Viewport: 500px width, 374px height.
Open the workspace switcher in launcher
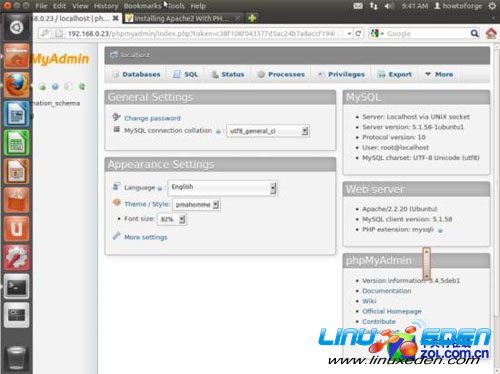16,315
